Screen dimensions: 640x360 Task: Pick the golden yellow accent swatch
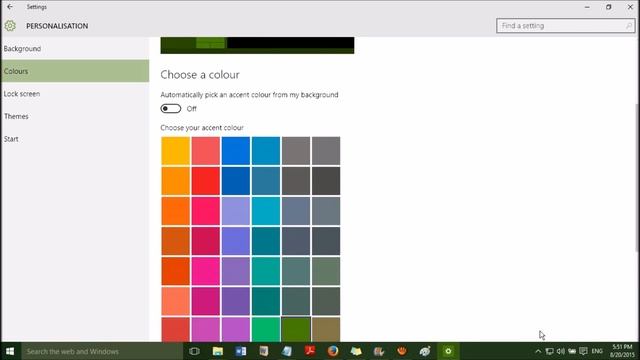[x=176, y=151]
